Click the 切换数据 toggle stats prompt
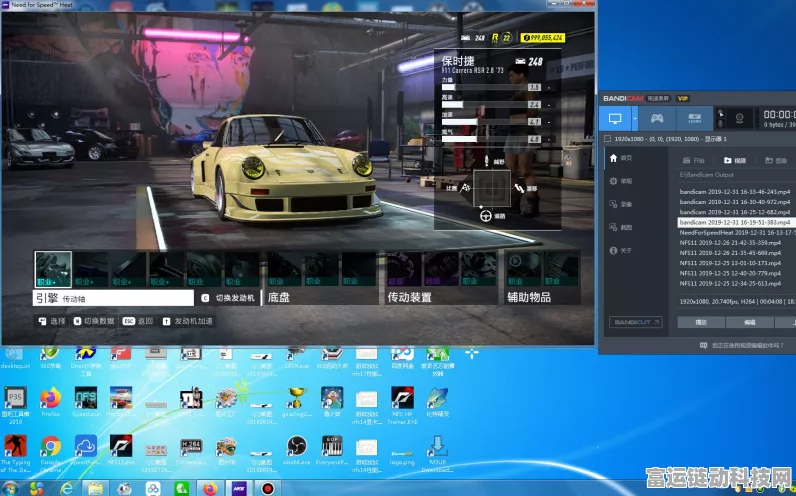The height and width of the screenshot is (496, 796). (94, 321)
